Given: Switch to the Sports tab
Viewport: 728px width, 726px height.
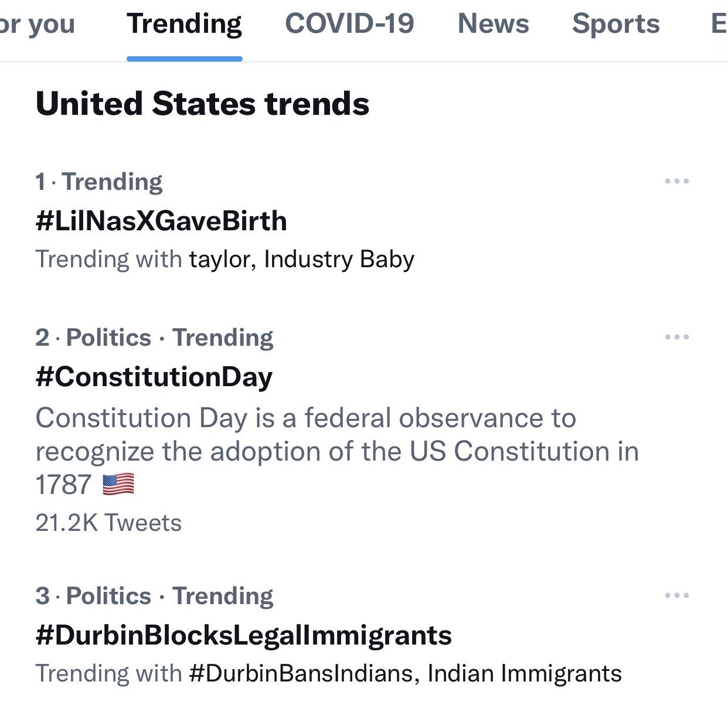Looking at the screenshot, I should [615, 25].
